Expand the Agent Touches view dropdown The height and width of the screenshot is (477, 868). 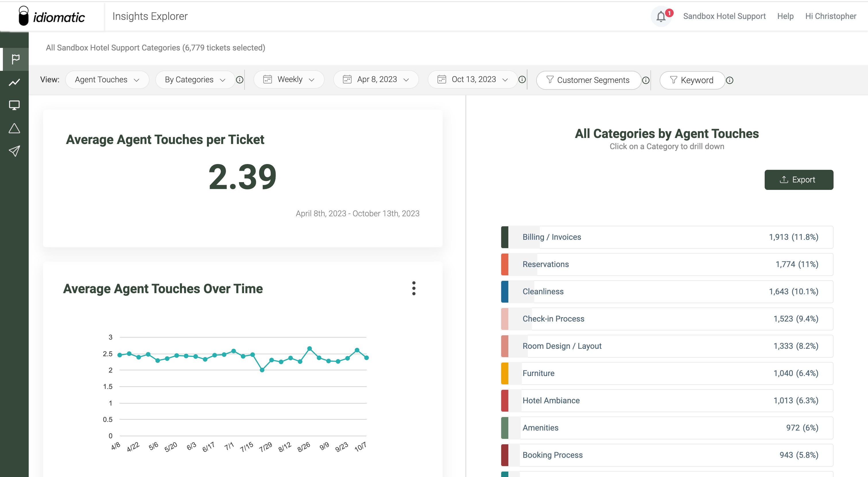(107, 80)
